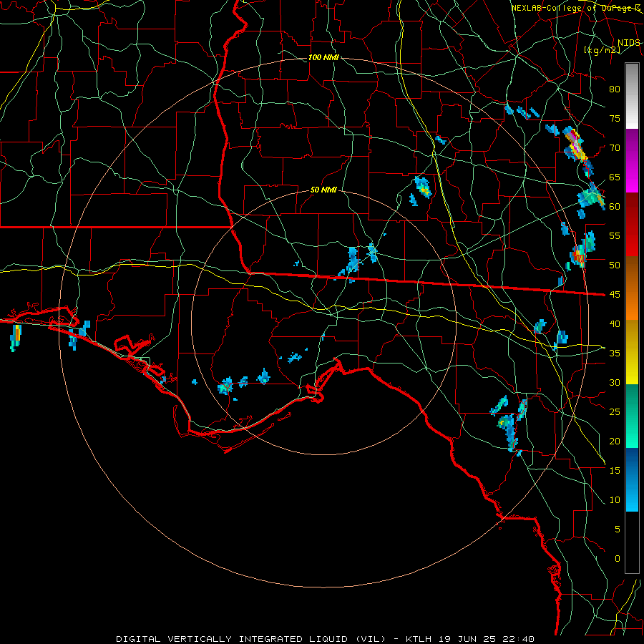Click the 'DIGITAL VERTICALLY INTEGRATED LIQUID (VIL)' caption
This screenshot has width=644, height=644.
tap(251, 639)
